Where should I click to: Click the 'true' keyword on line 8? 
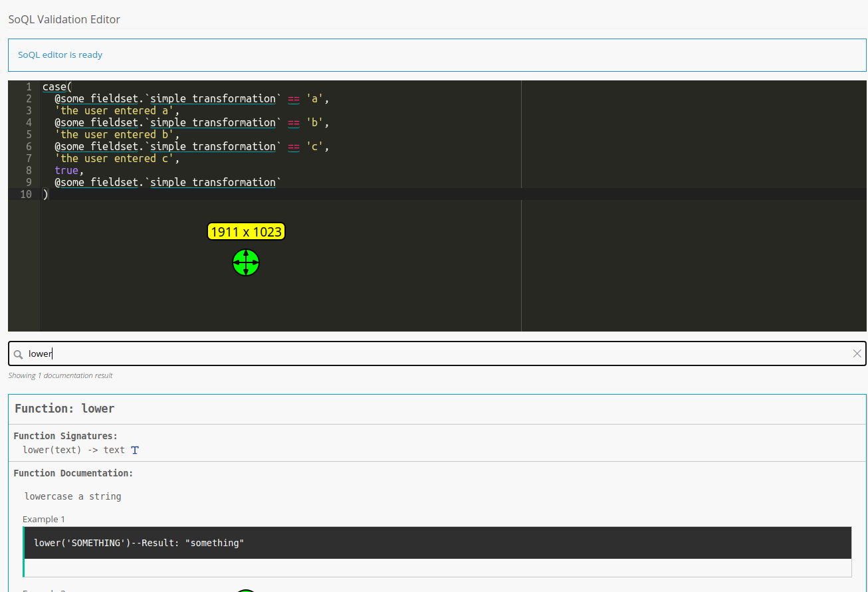click(66, 170)
